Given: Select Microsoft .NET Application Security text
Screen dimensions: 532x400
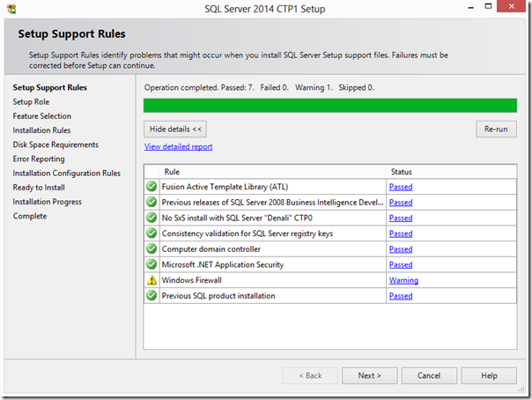Looking at the screenshot, I should [x=223, y=264].
